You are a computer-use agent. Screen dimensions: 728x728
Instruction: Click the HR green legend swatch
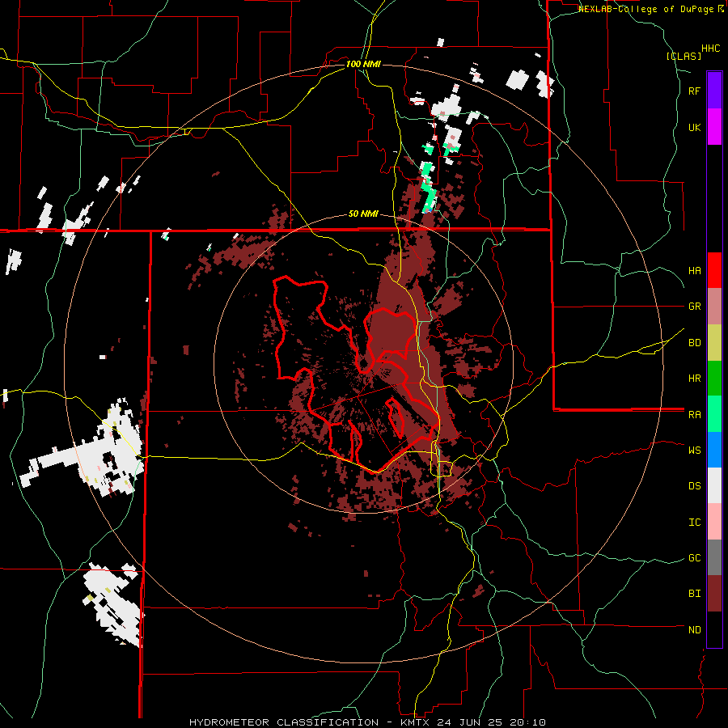pyautogui.click(x=714, y=379)
